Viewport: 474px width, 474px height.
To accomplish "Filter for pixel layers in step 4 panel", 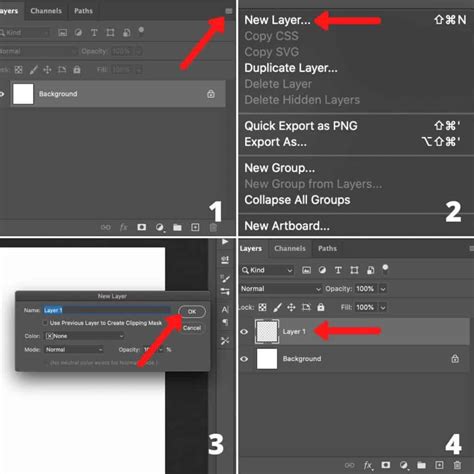I will (x=306, y=270).
